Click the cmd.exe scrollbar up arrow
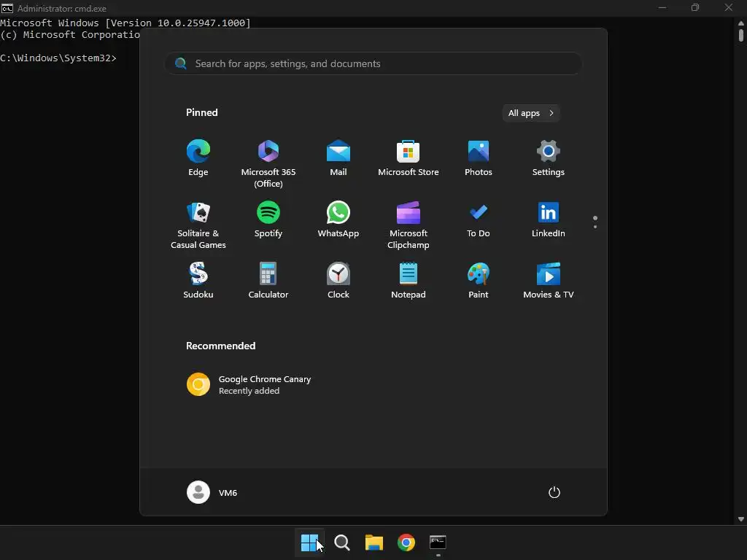The width and height of the screenshot is (747, 560). 741,23
